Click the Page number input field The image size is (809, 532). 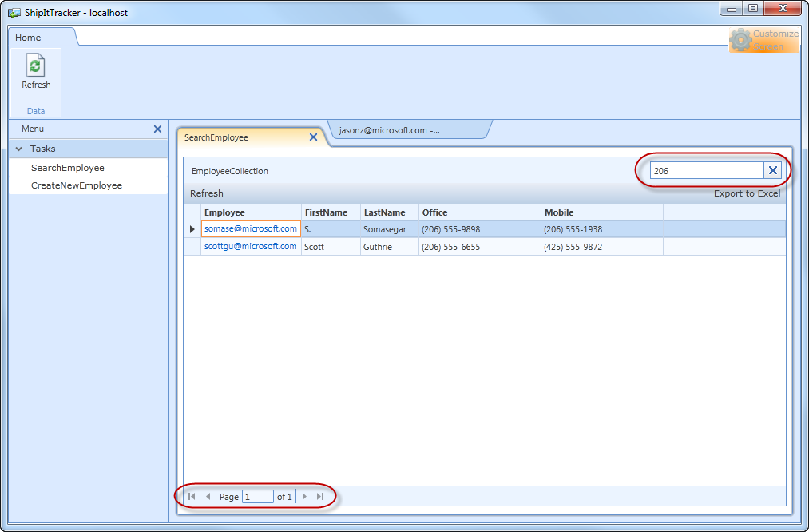[258, 496]
